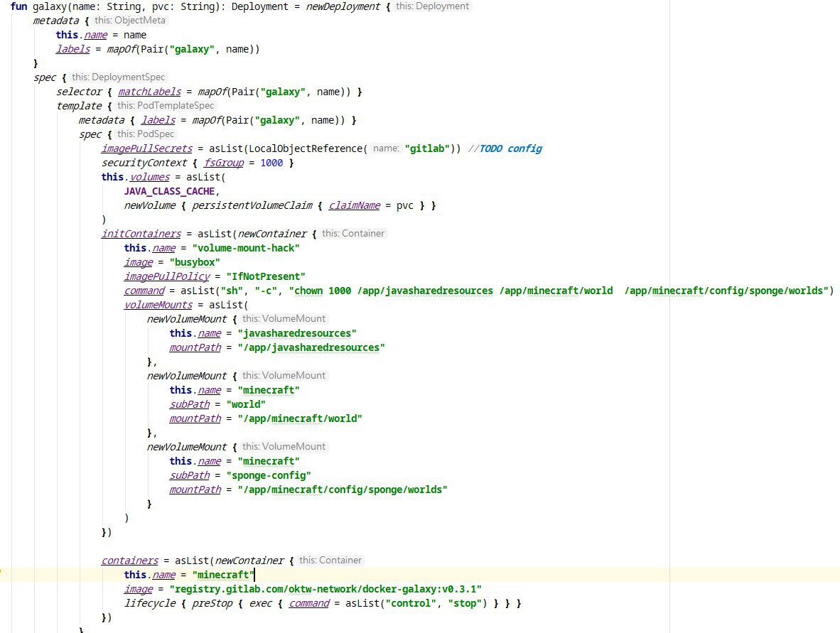Viewport: 840px width, 633px height.
Task: Click the //TODO config comment
Action: tap(505, 148)
